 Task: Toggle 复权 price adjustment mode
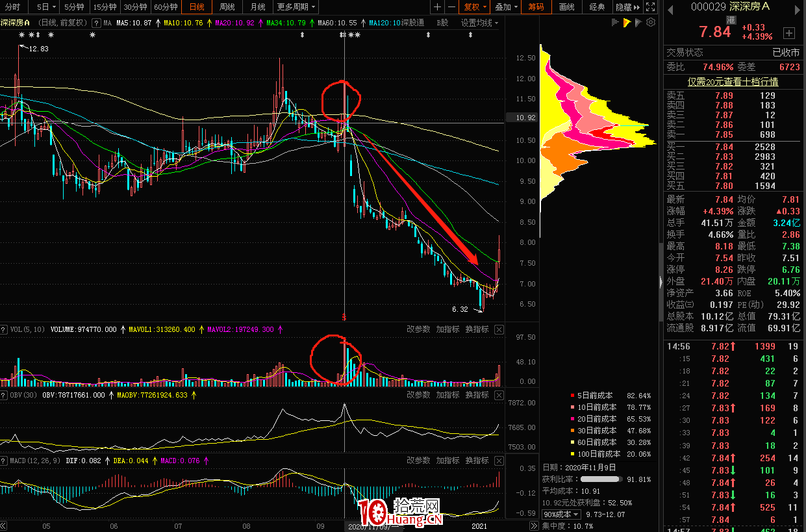[x=474, y=7]
